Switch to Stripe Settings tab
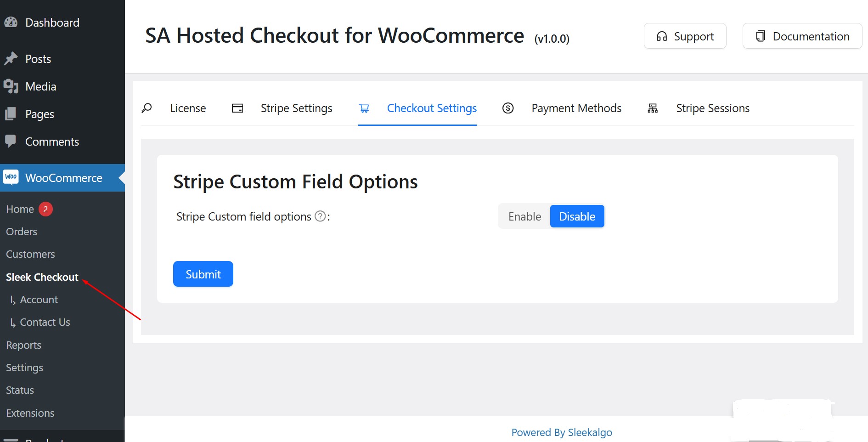Viewport: 868px width, 442px height. (296, 108)
